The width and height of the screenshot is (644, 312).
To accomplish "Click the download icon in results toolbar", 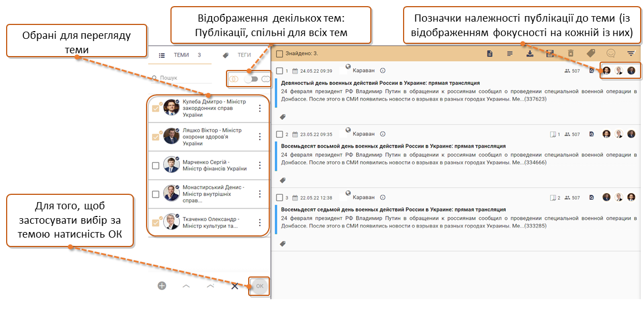I will click(x=530, y=53).
